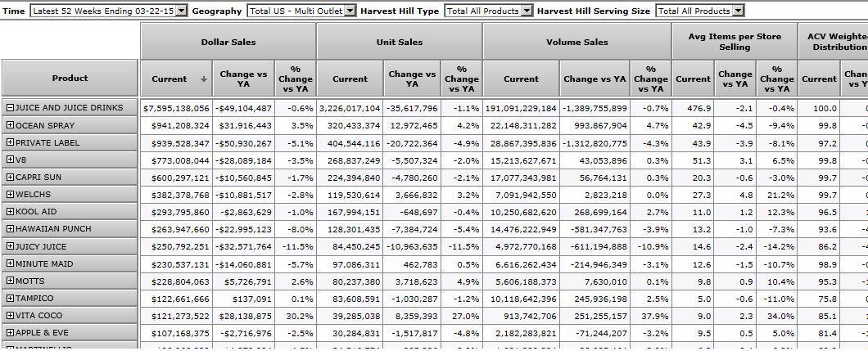Expand the Private Label row
Viewport: 868px width, 351px height.
click(x=10, y=143)
